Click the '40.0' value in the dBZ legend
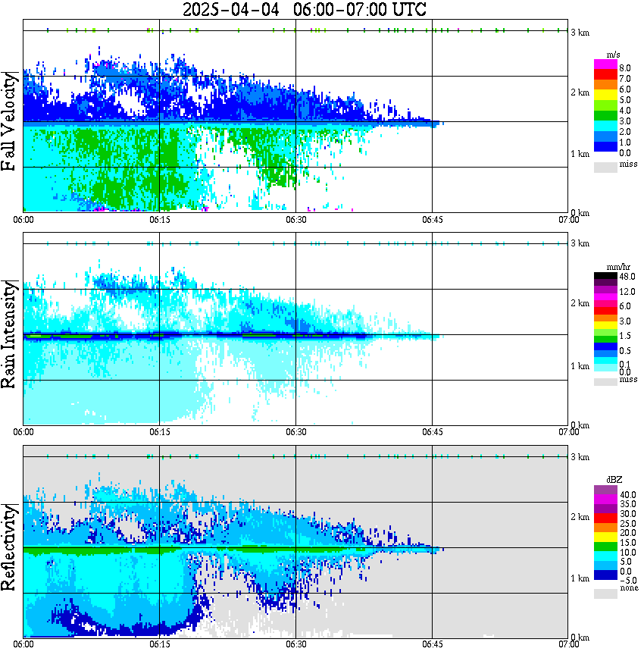Screen dimensions: 644x658 627,495
